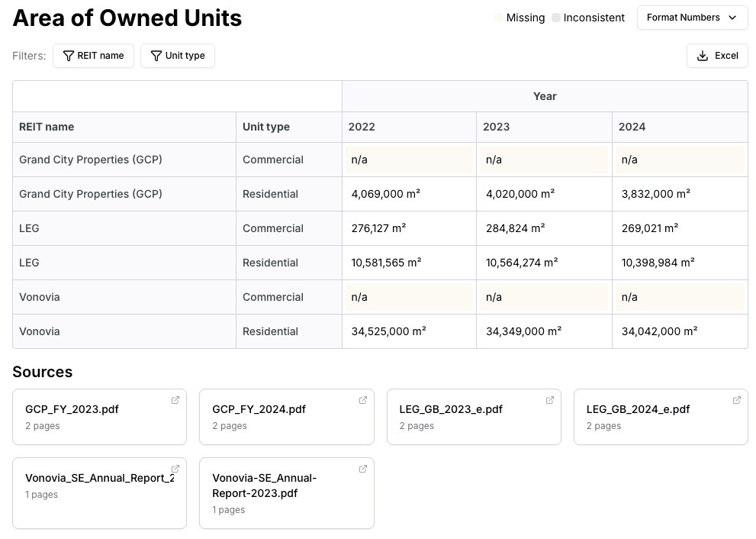Screen dimensions: 756x539
Task: Click LEG name in the Residential row
Action: [30, 263]
